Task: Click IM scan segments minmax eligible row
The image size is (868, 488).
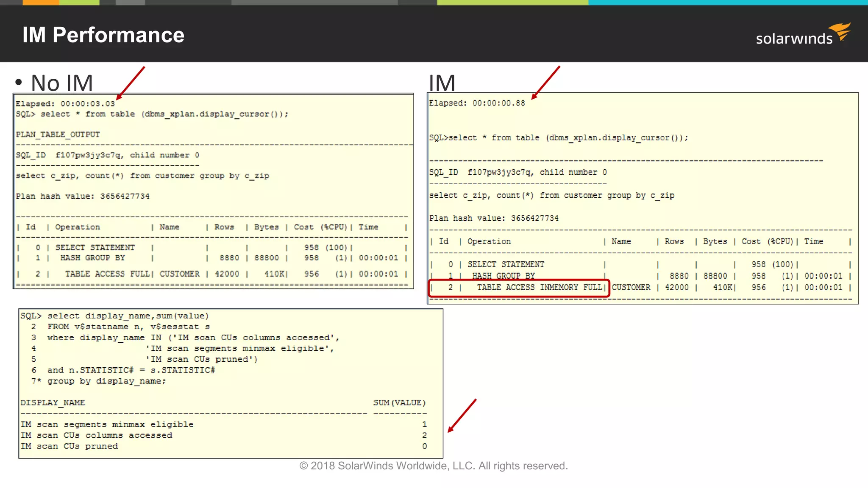Action: coord(107,424)
